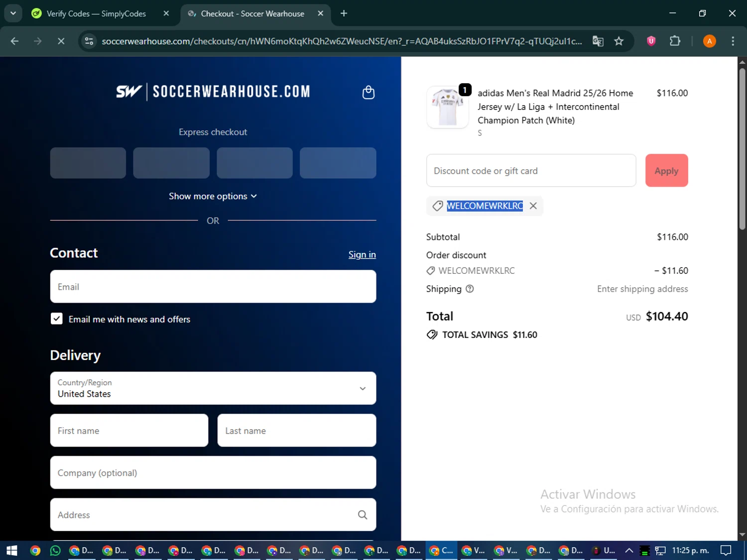Image resolution: width=747 pixels, height=560 pixels.
Task: Open the Windows notification center
Action: 726,550
